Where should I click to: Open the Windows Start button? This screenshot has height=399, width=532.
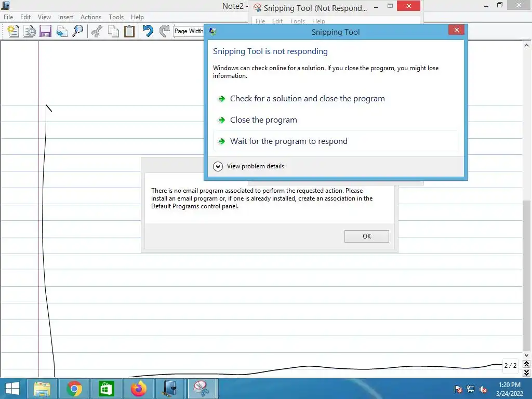click(12, 389)
